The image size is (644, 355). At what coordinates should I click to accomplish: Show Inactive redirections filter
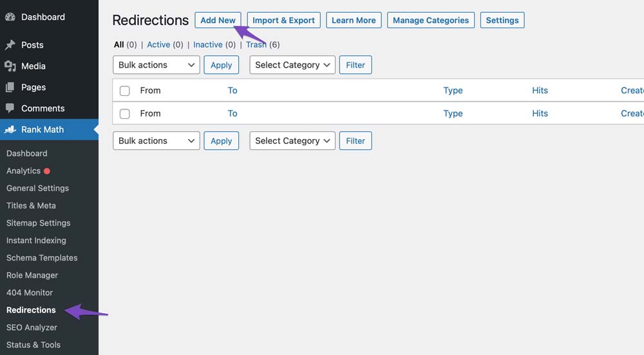208,44
